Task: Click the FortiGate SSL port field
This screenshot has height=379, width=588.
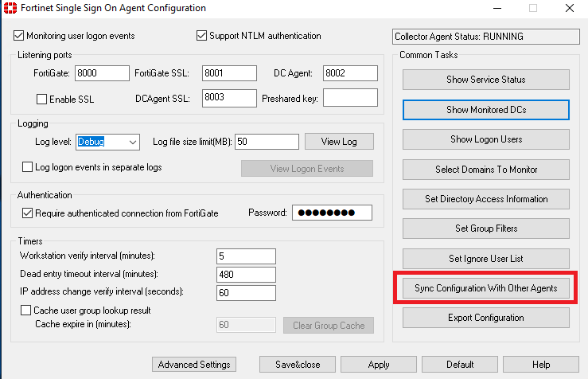Action: click(x=229, y=73)
